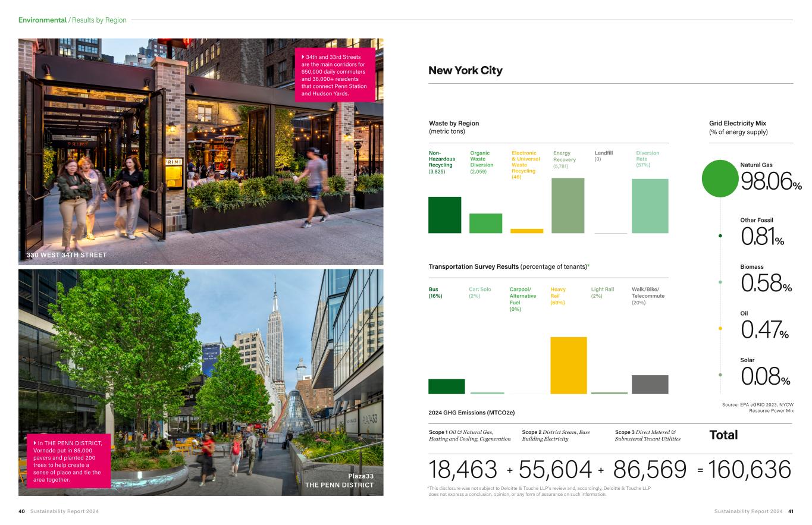
Task: Select the dark green Non-Hazardous Recycling bar
Action: tap(444, 215)
